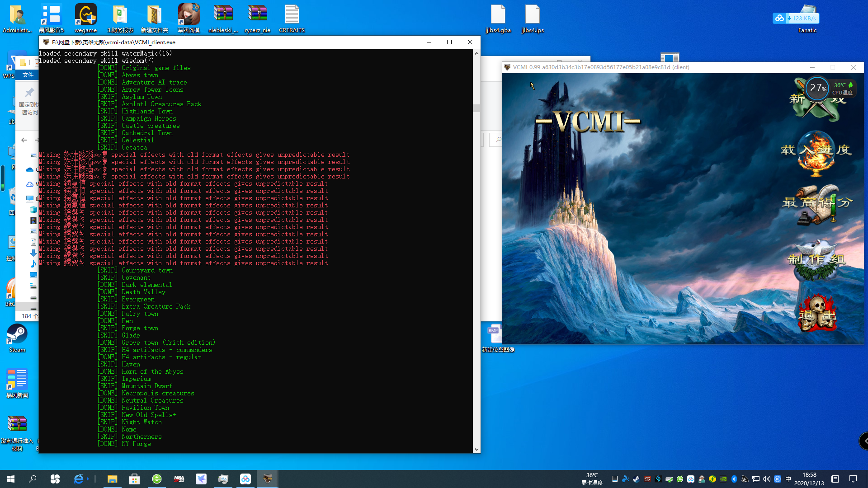Open the 3.财务报表 folder icon
Viewport: 868px width, 488px height.
(120, 19)
